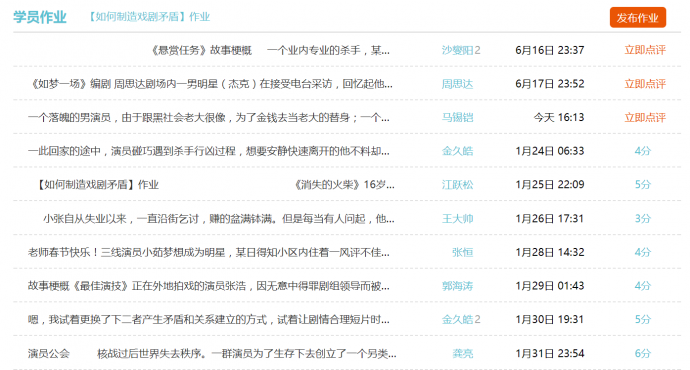Click the 1月25日 22:09 timestamp
The image size is (690, 370).
coord(550,185)
